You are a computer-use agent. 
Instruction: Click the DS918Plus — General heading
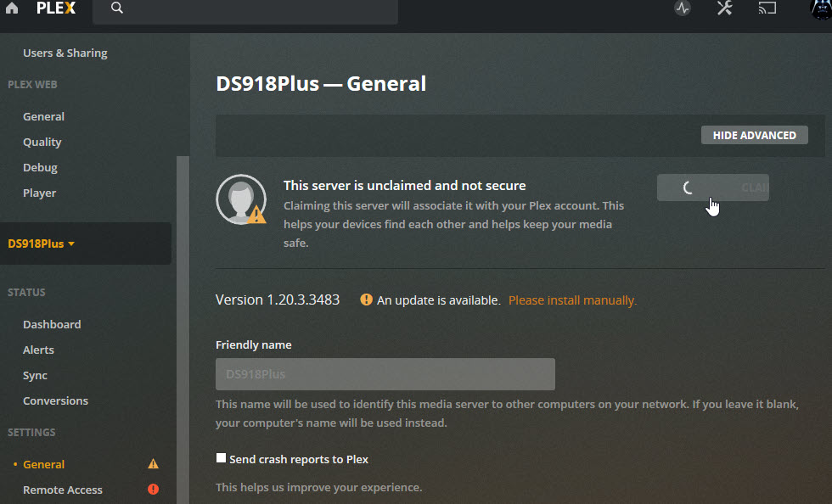tap(321, 84)
